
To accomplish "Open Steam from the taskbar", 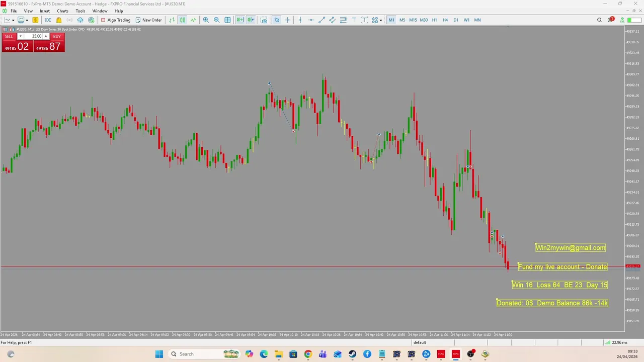I will tap(352, 354).
